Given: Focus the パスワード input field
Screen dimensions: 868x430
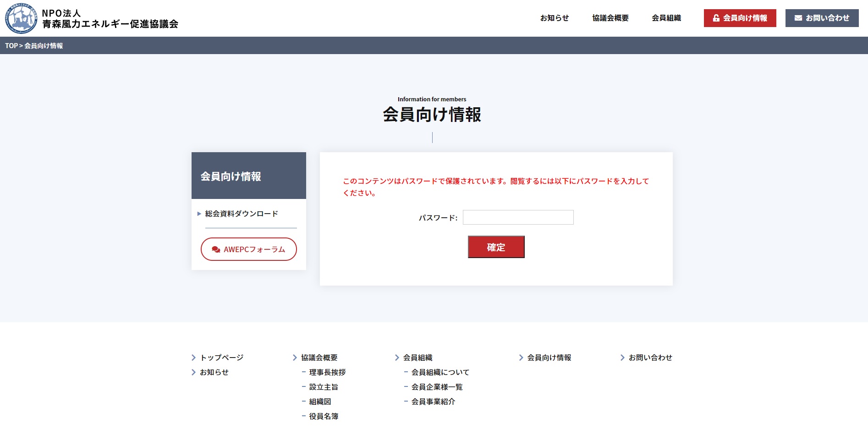Looking at the screenshot, I should point(518,217).
